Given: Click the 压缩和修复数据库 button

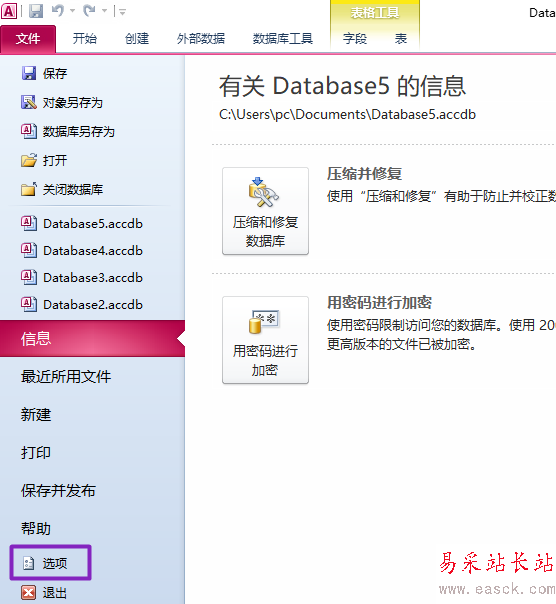Looking at the screenshot, I should 265,211.
